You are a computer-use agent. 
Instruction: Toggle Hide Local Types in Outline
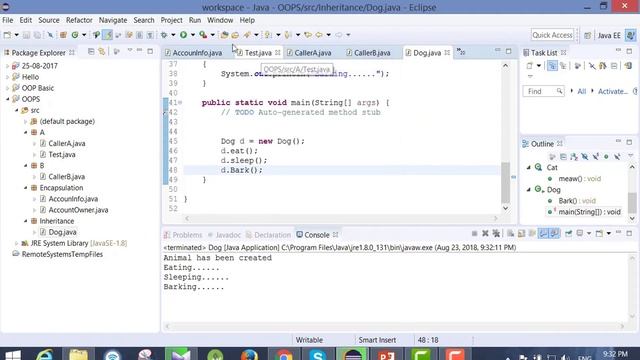tap(617, 157)
